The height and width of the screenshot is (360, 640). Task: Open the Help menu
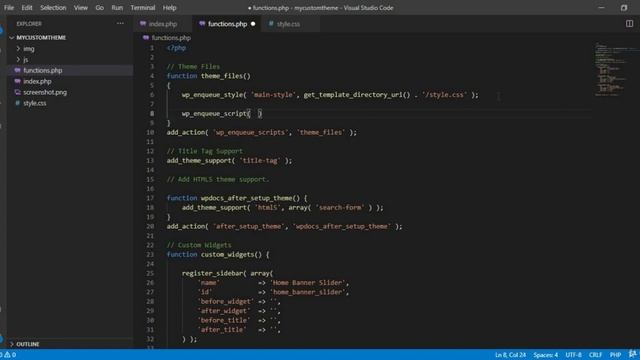click(x=169, y=8)
